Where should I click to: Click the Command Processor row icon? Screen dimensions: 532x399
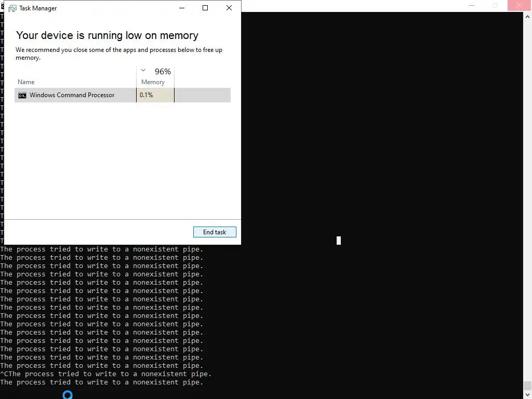[22, 96]
